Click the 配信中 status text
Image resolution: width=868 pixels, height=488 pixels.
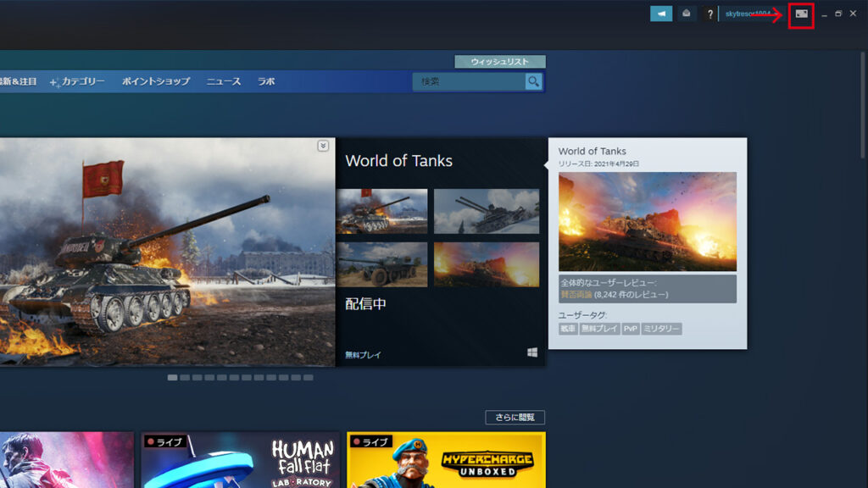(x=366, y=304)
